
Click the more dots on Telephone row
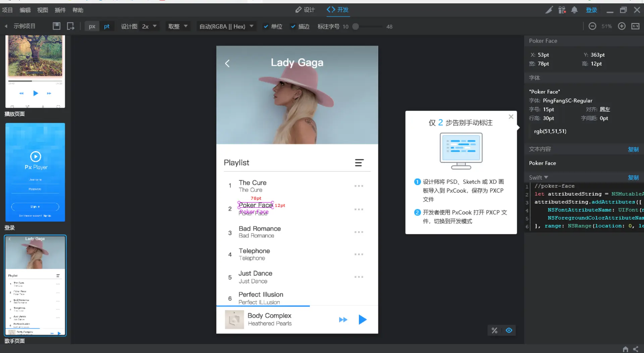click(x=359, y=254)
